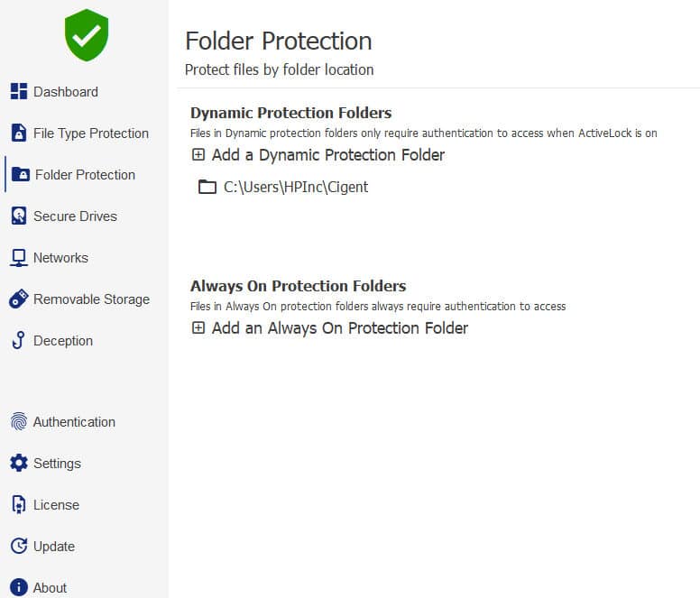Click the Networks monitor icon
700x598 pixels.
(19, 257)
